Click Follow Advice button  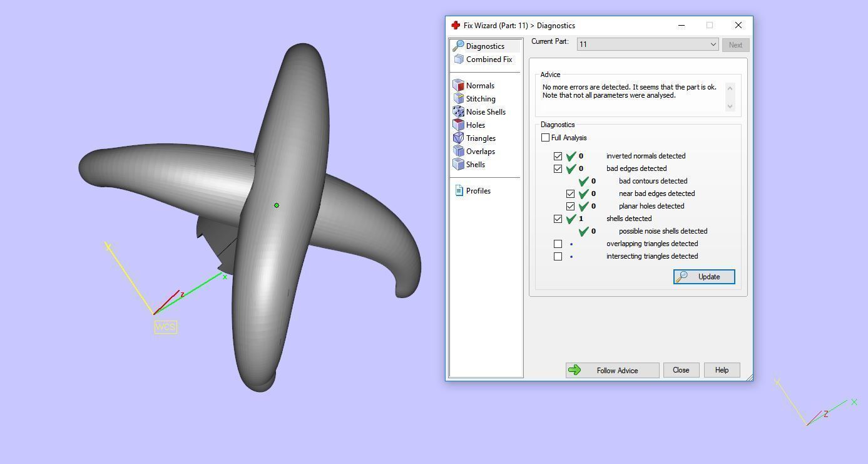pyautogui.click(x=612, y=370)
